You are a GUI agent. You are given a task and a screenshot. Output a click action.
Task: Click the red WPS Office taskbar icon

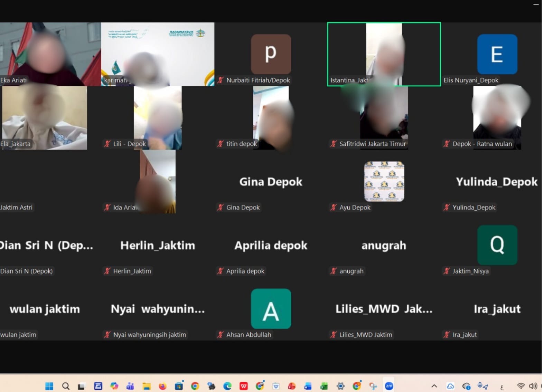[244, 386]
